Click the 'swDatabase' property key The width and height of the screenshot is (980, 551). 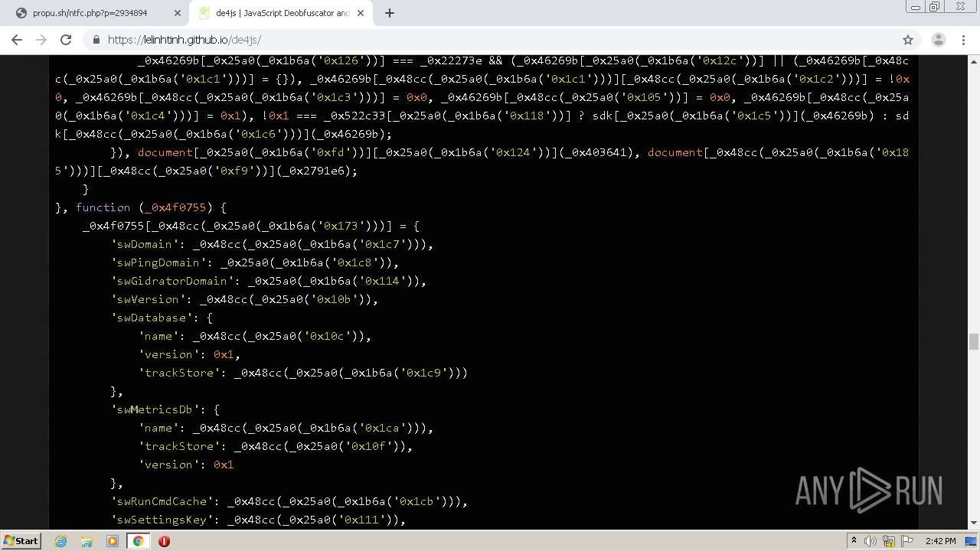[x=151, y=318]
